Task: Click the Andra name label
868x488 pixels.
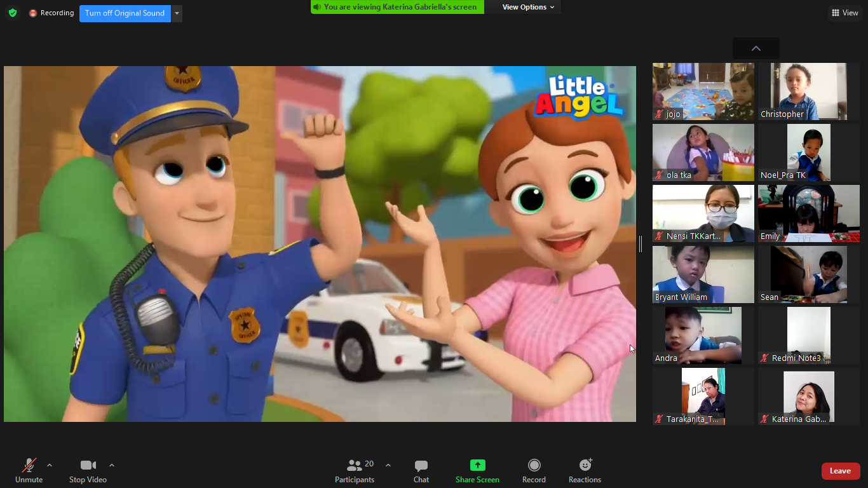Action: (666, 358)
